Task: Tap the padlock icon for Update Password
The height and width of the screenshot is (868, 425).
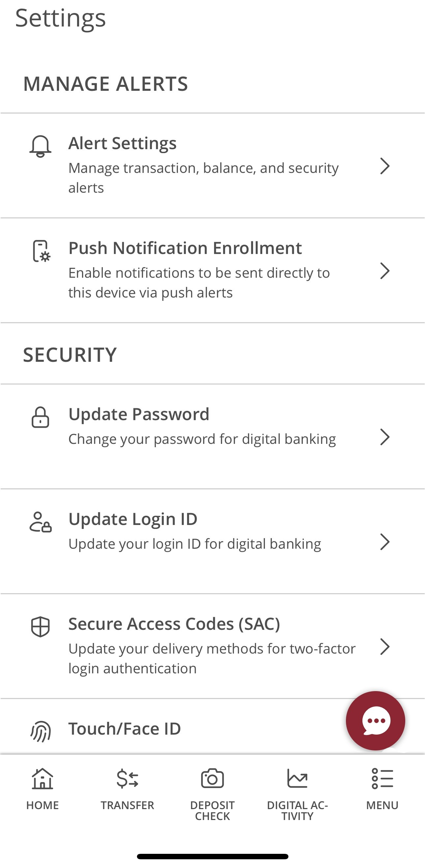Action: pos(40,417)
